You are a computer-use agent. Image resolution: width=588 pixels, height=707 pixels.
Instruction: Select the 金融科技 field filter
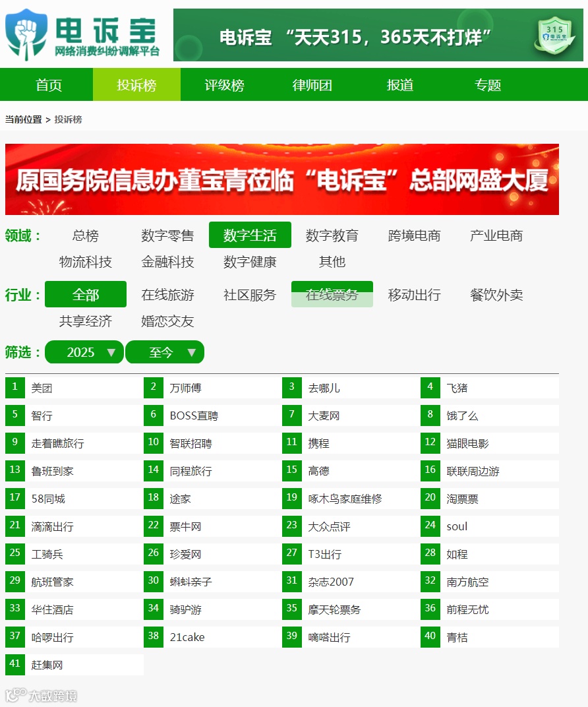coord(167,262)
